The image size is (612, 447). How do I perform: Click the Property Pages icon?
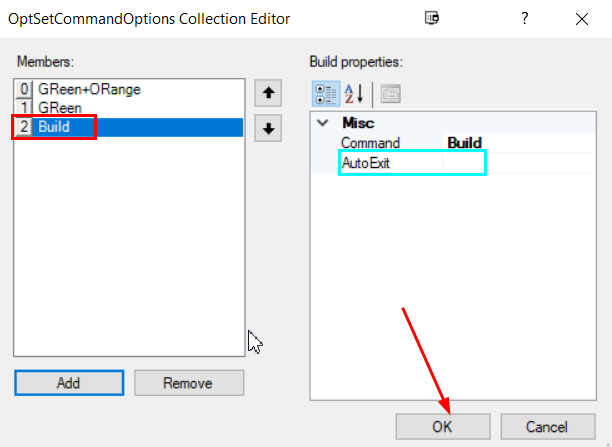[x=390, y=94]
